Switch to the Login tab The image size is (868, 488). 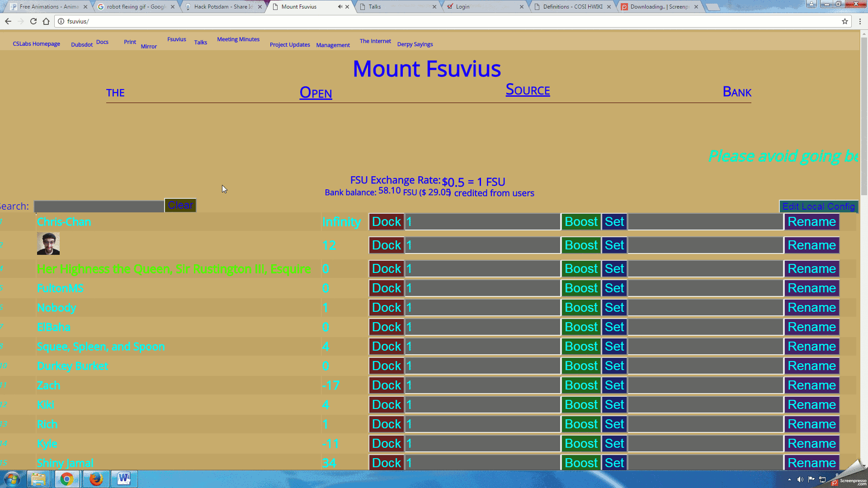point(485,7)
